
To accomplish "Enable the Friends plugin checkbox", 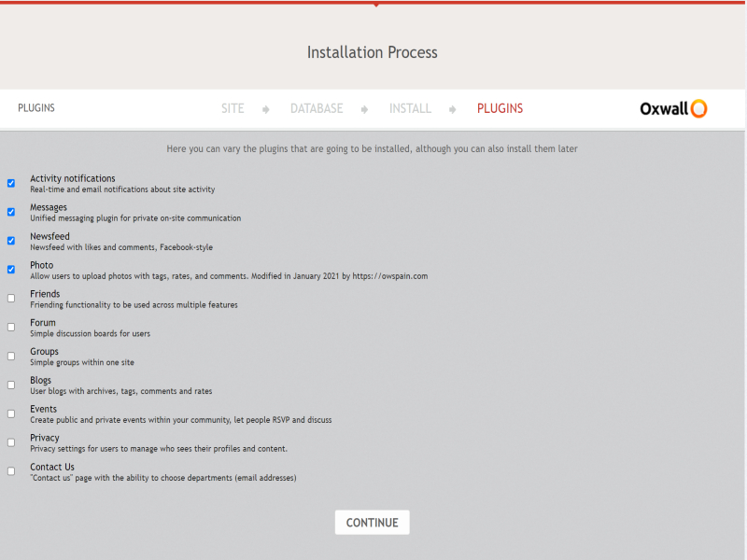I will (x=11, y=299).
